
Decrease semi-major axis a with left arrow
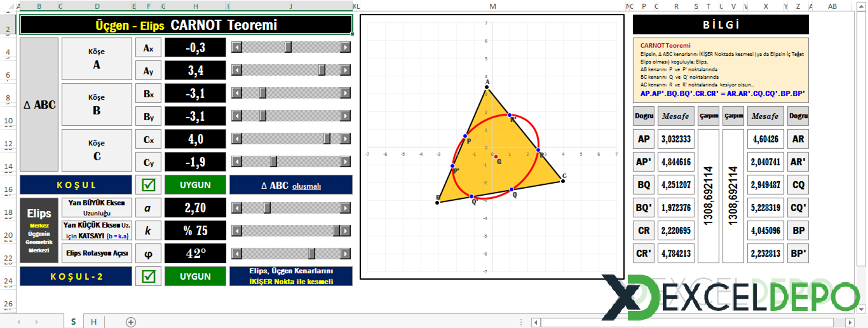(x=236, y=208)
